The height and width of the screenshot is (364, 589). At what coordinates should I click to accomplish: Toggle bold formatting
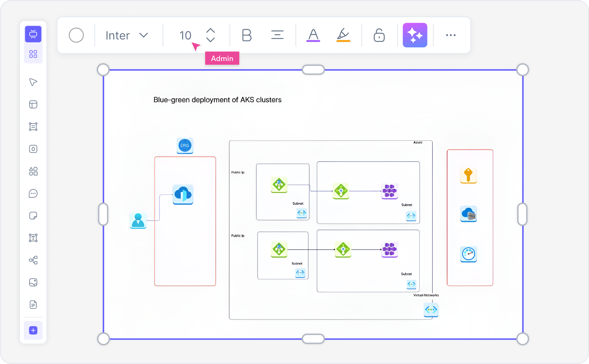(x=247, y=35)
